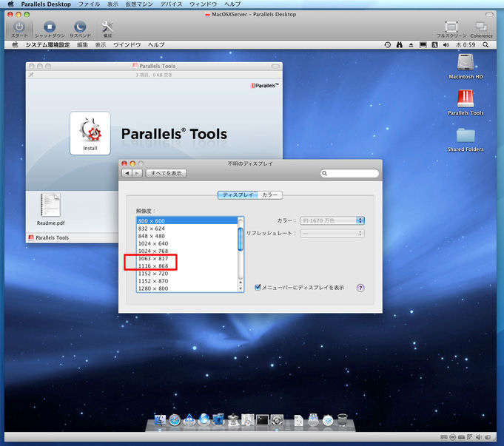The image size is (504, 446).
Task: Open the Shared Folders desktop icon
Action: (x=466, y=135)
